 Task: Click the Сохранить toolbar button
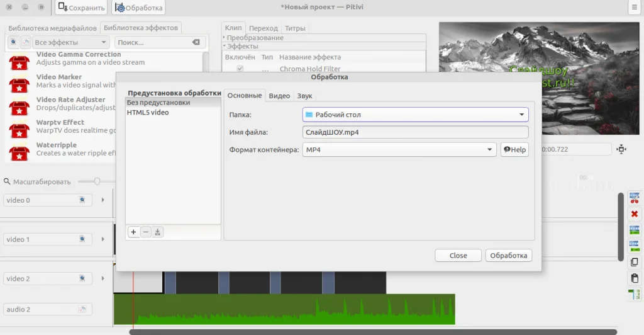click(x=81, y=8)
